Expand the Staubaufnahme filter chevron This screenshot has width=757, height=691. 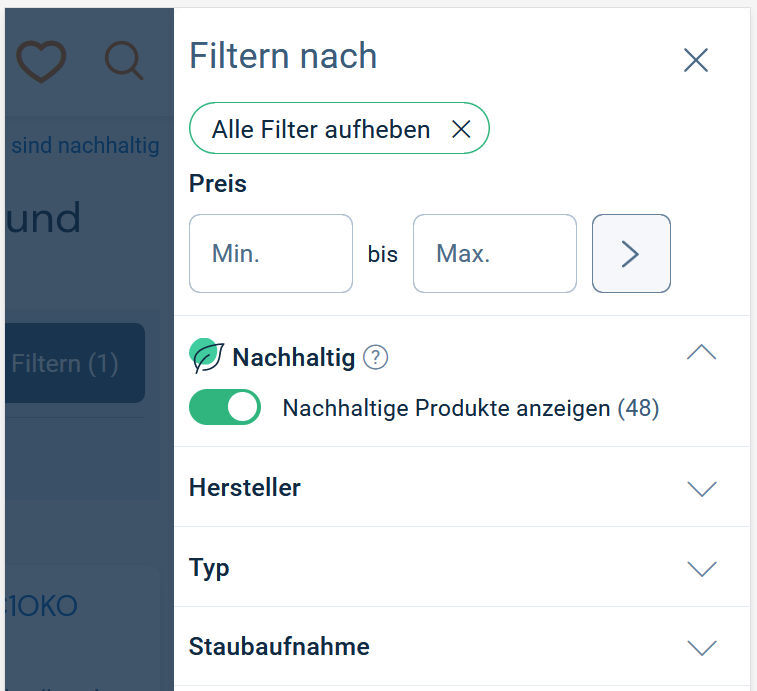[x=702, y=647]
